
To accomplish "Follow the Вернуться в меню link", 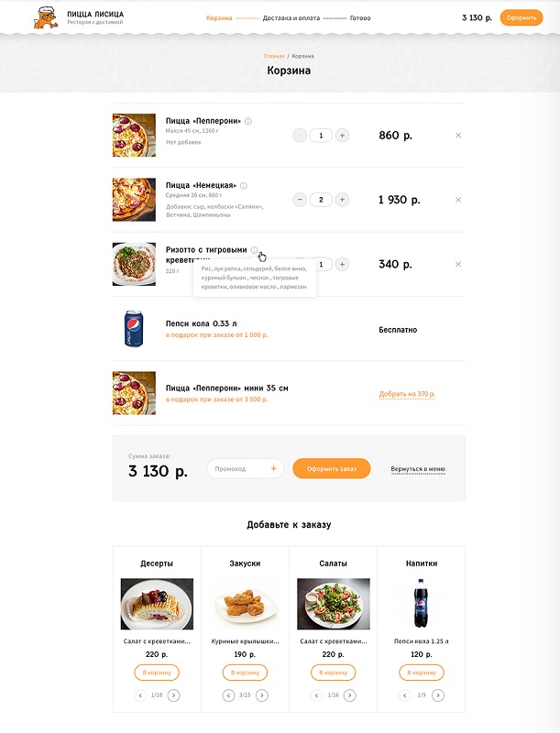I will point(418,469).
